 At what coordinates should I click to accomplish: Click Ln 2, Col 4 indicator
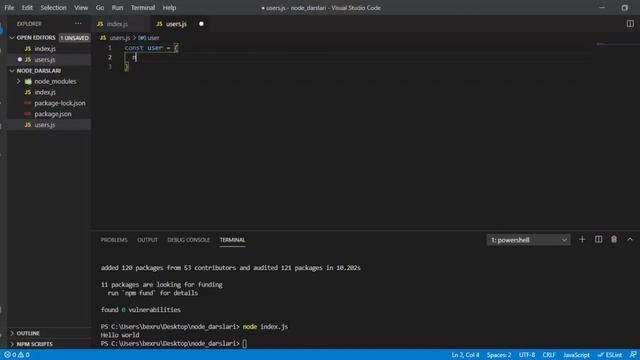click(465, 355)
